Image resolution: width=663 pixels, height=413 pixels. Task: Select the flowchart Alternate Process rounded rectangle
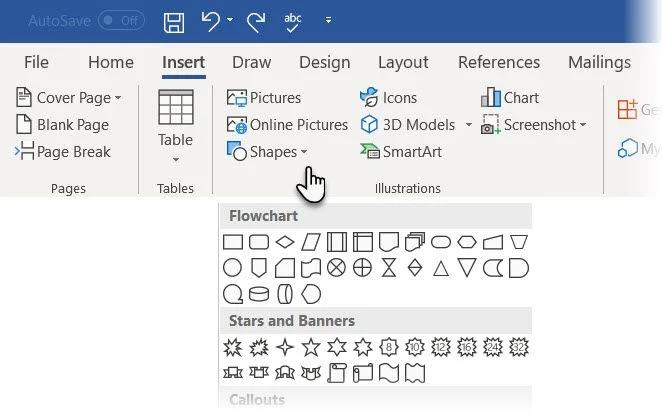[x=259, y=242]
